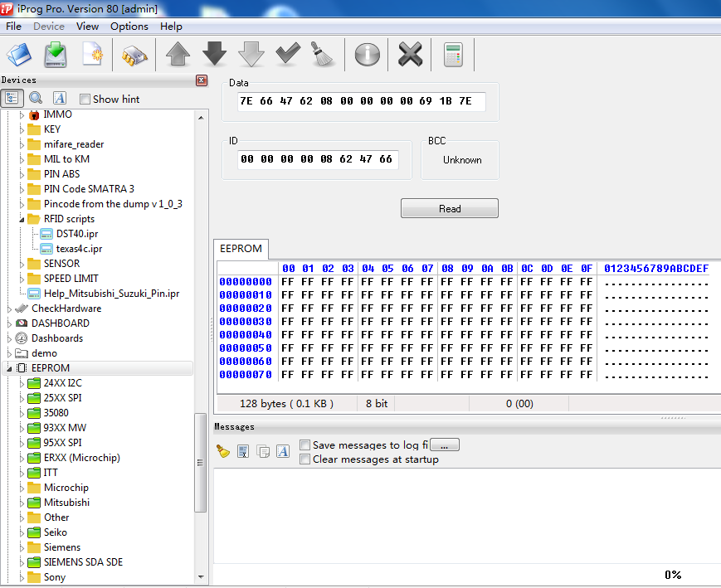Enable the Show hint checkbox
Viewport: 721px width, 588px height.
[85, 99]
